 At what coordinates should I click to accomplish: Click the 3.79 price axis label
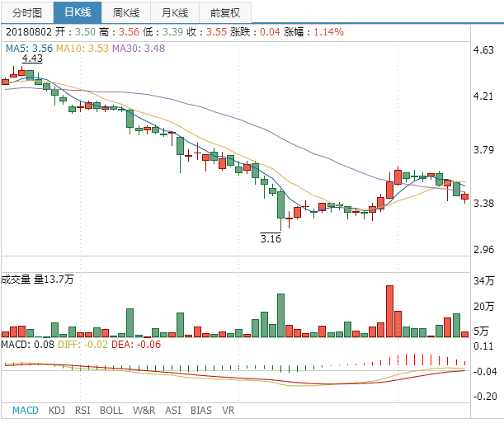(483, 150)
